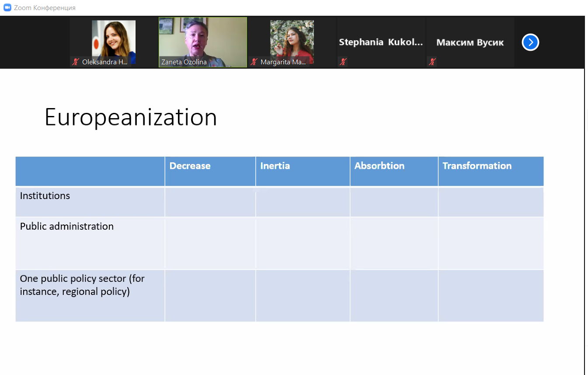The image size is (588, 375).
Task: Click the muted mic icon under Stephania Kukol
Action: [343, 62]
